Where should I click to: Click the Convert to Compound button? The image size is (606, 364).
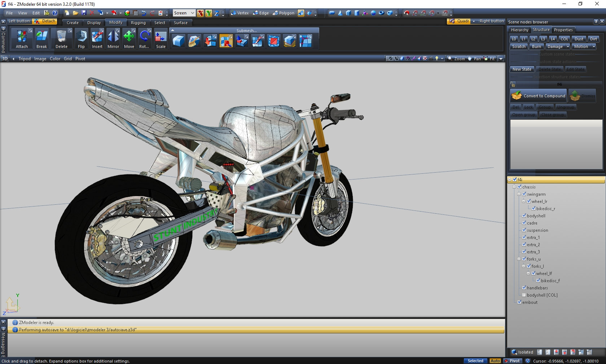[539, 96]
